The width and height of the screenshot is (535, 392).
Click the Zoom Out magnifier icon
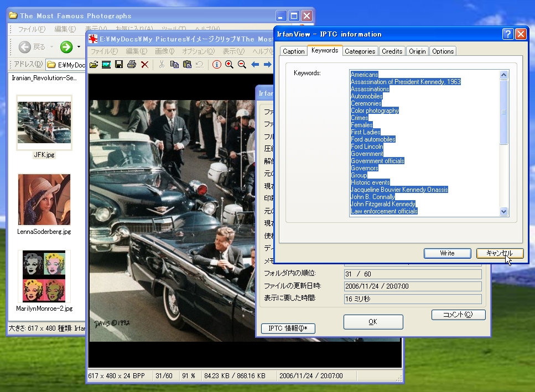242,64
